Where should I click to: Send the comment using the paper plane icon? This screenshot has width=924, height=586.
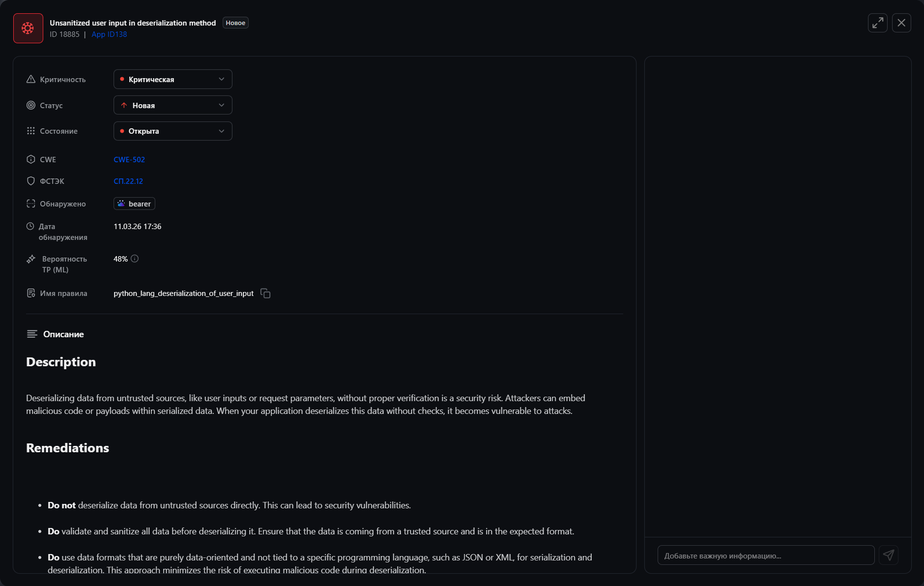[889, 555]
